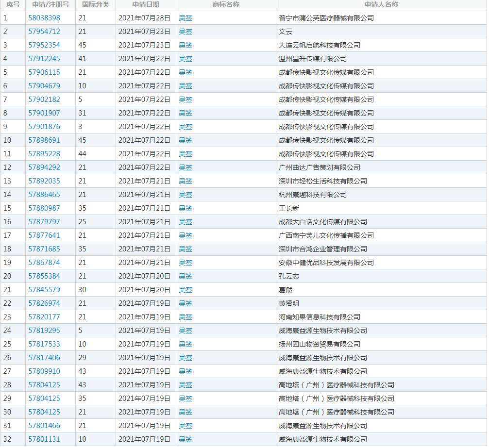Click application number 57954712
The height and width of the screenshot is (448, 489).
[44, 32]
